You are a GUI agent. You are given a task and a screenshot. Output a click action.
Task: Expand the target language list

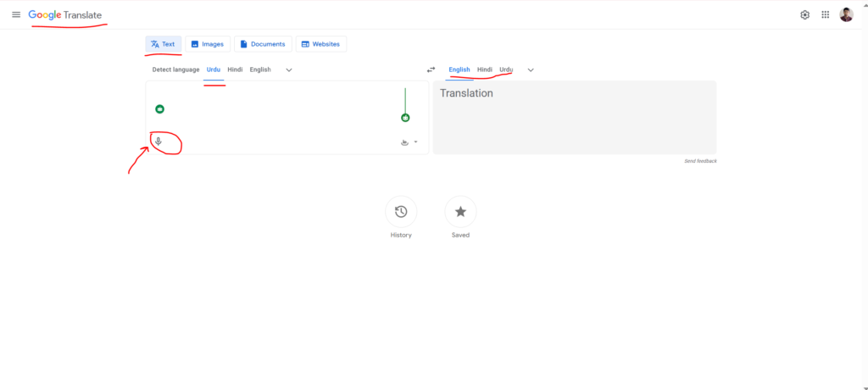coord(531,70)
